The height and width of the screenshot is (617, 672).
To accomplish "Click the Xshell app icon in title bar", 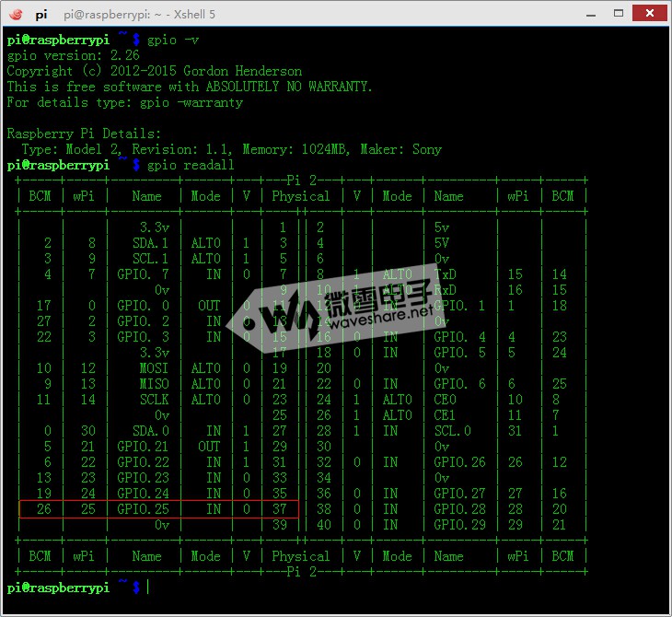I will pyautogui.click(x=16, y=14).
